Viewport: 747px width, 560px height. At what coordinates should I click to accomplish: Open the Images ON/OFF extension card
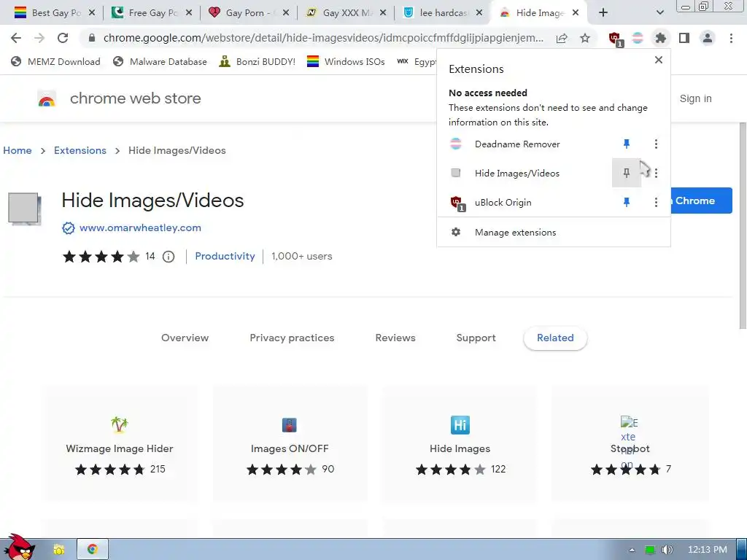pyautogui.click(x=290, y=444)
